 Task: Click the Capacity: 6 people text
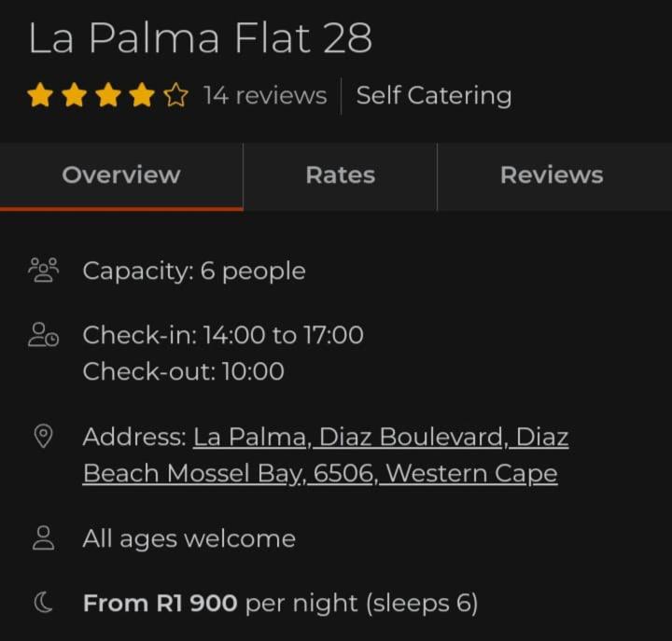click(x=194, y=271)
